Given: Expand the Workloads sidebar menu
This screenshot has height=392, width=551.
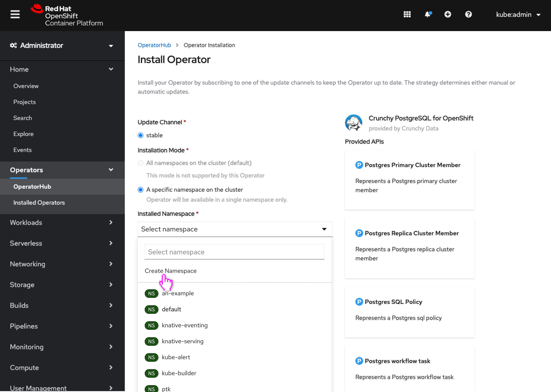Looking at the screenshot, I should pos(62,222).
